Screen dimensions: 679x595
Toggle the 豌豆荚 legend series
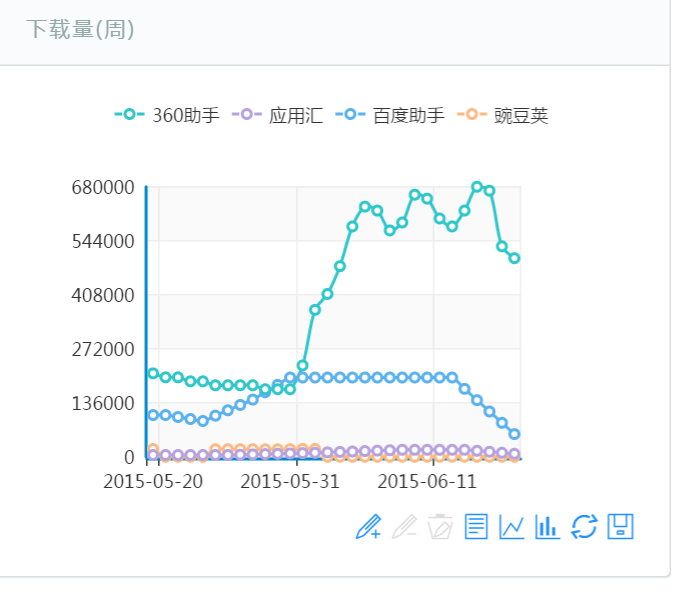pos(503,115)
